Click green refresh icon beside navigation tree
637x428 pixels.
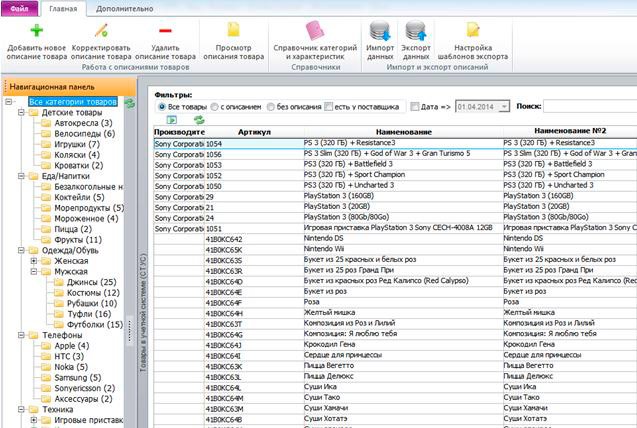coord(130,104)
